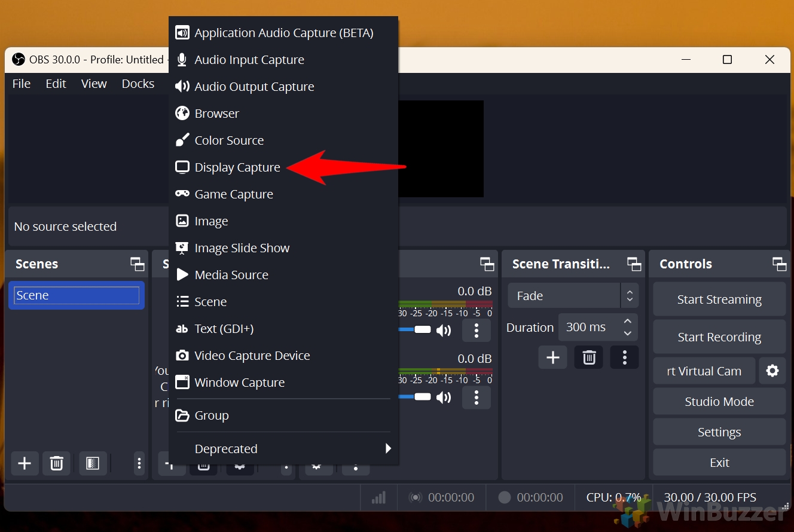Choose Game Capture source

[283, 194]
